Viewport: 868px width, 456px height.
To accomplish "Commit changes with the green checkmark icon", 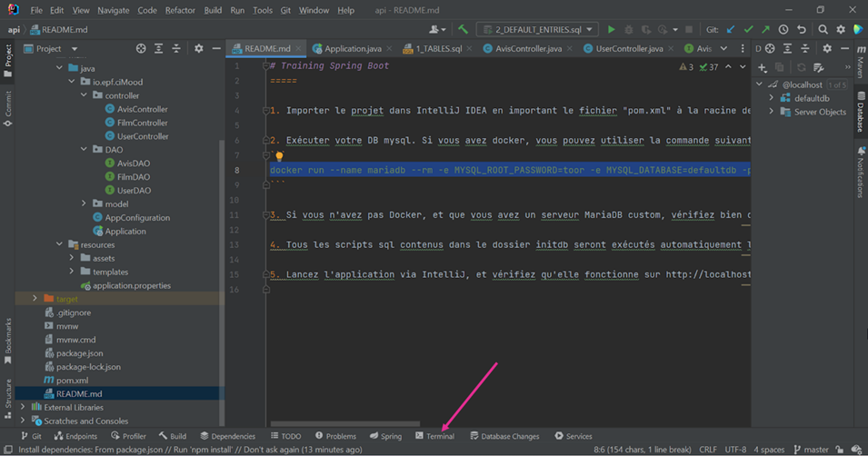I will [748, 29].
